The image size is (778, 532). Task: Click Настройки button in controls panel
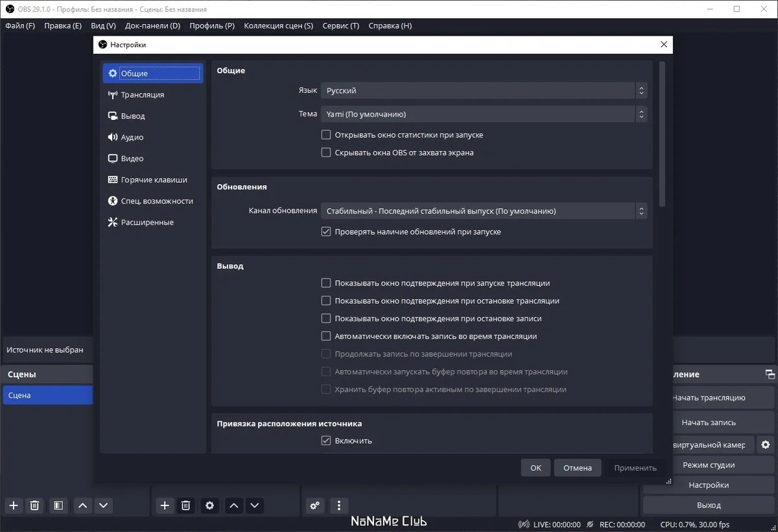pos(709,485)
